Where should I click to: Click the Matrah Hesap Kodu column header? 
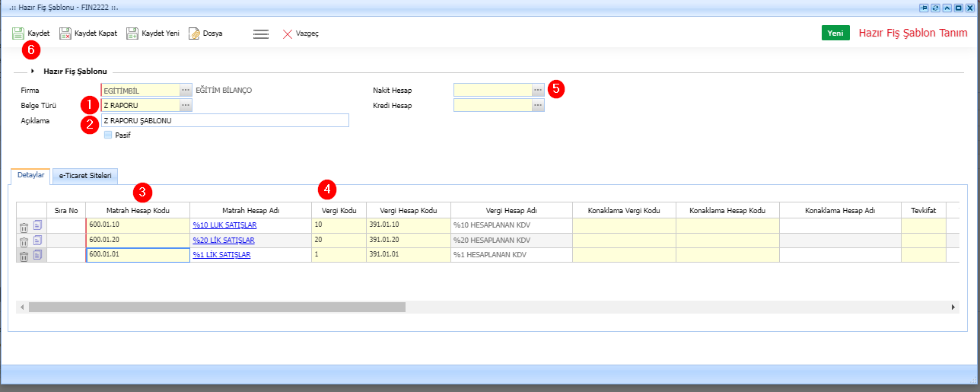pos(138,210)
